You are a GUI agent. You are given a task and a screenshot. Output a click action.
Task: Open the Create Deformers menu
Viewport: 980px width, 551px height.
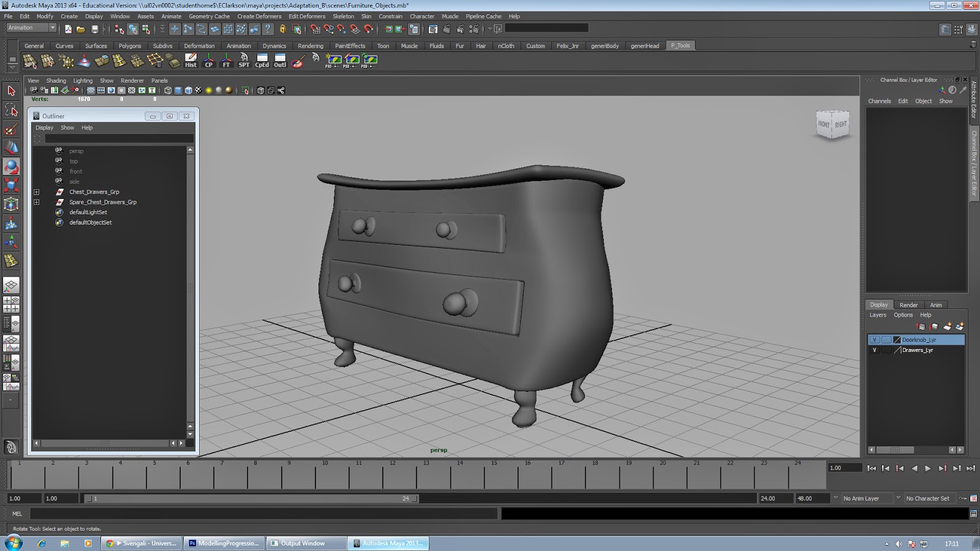pos(259,17)
